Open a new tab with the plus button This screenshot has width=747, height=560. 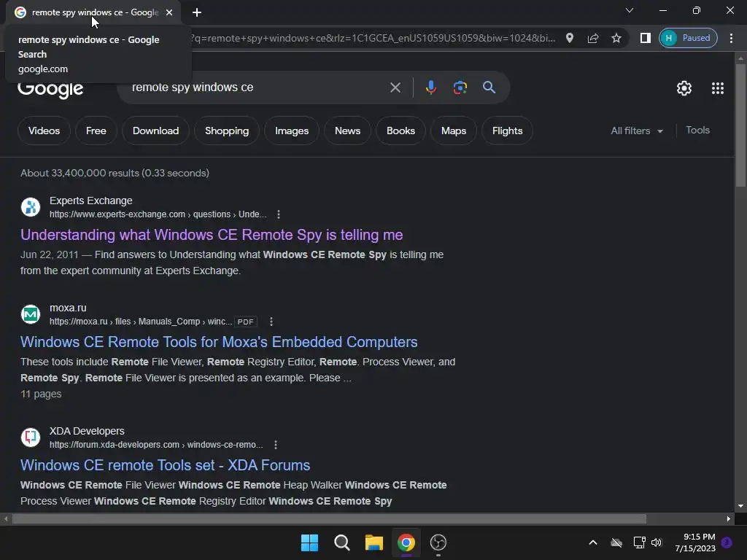(197, 12)
